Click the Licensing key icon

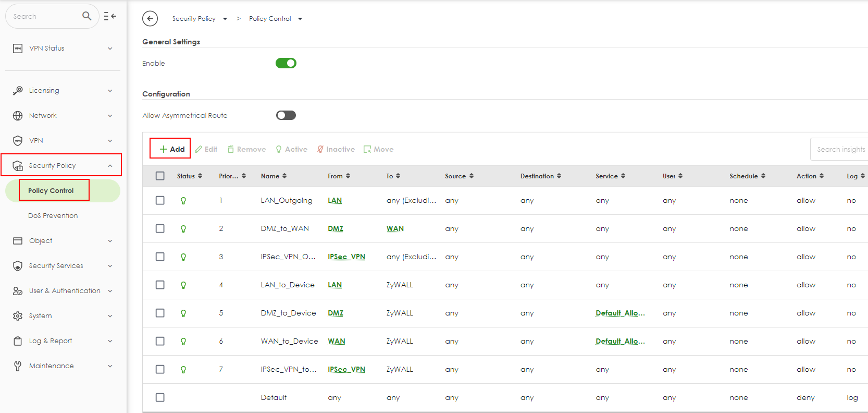(18, 91)
